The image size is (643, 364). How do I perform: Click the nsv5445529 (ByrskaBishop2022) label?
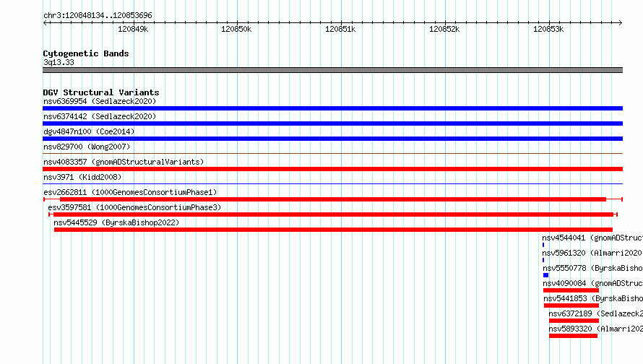click(116, 222)
